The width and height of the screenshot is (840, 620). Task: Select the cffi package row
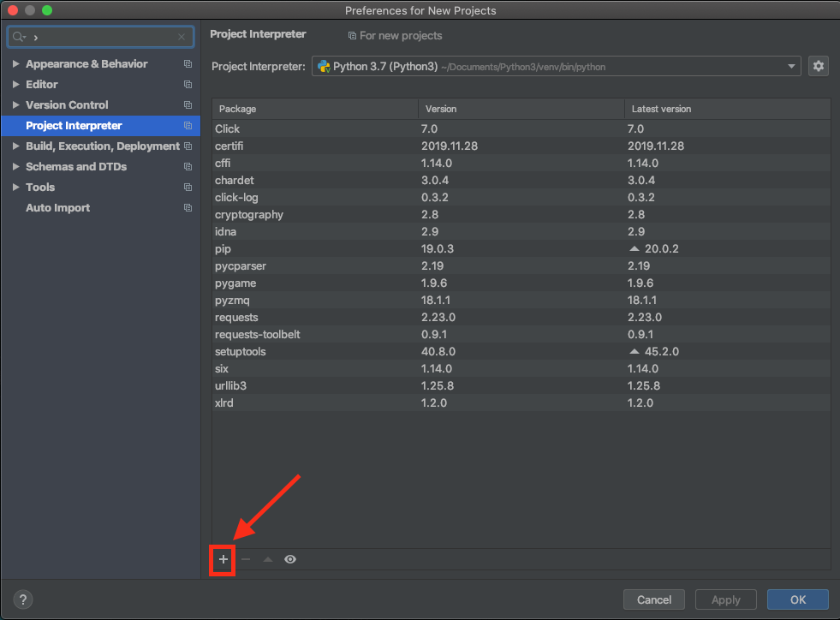point(521,163)
